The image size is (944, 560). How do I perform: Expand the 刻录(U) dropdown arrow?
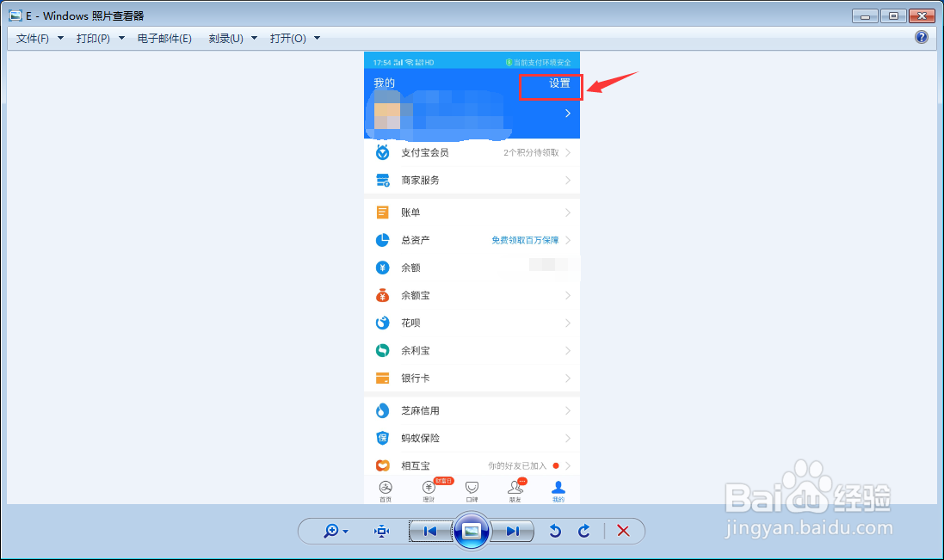pyautogui.click(x=254, y=38)
